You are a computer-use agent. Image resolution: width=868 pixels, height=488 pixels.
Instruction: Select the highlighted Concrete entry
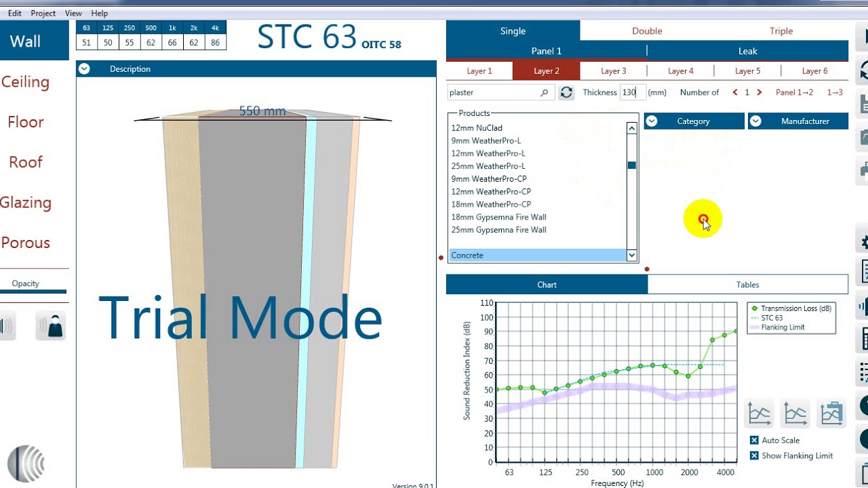pos(537,256)
